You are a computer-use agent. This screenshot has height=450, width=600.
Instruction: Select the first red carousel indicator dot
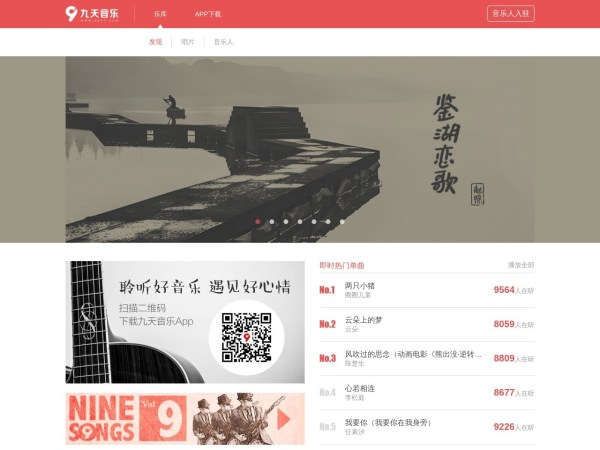(x=258, y=221)
